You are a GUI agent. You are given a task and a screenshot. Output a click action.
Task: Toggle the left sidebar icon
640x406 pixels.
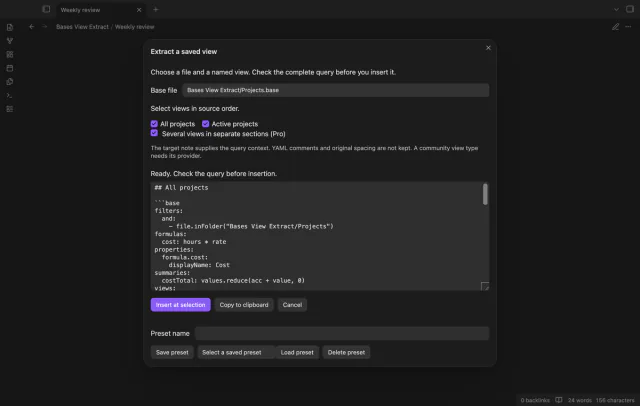point(46,9)
